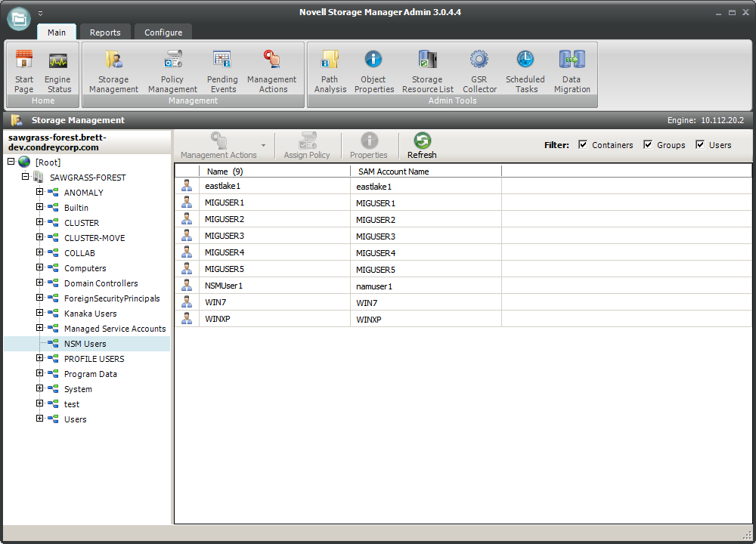
Task: Switch to the Main ribbon tab
Action: coord(57,32)
